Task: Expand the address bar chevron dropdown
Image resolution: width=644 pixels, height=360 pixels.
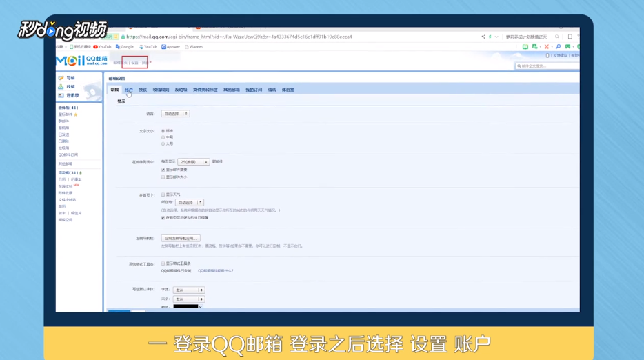Action: (496, 37)
